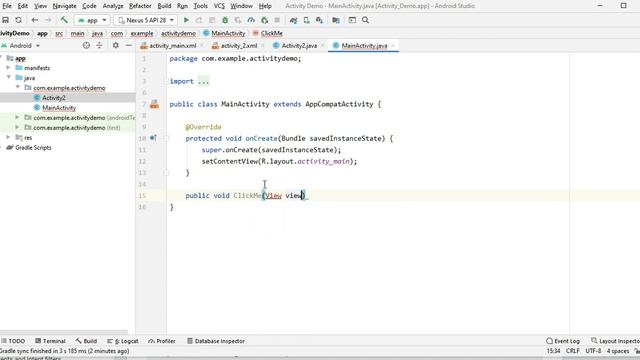
Task: Hide the Project panel with minus icon
Action: click(129, 46)
